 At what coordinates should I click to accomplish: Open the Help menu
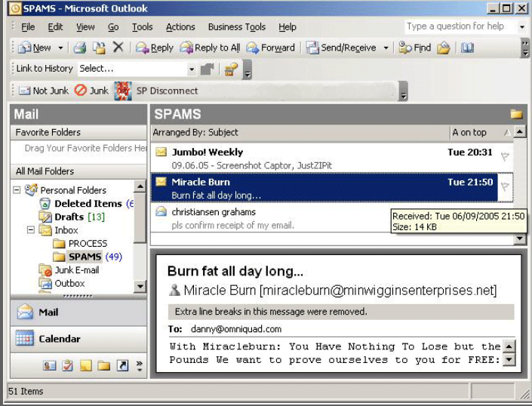288,27
